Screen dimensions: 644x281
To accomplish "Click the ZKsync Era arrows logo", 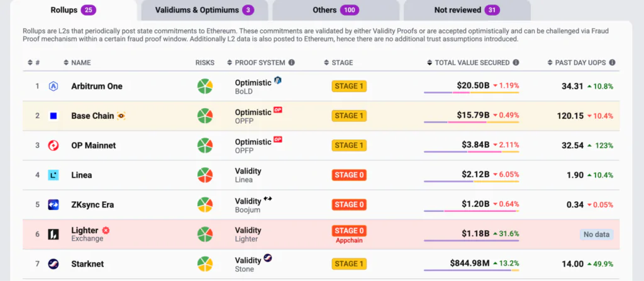I will pos(53,204).
